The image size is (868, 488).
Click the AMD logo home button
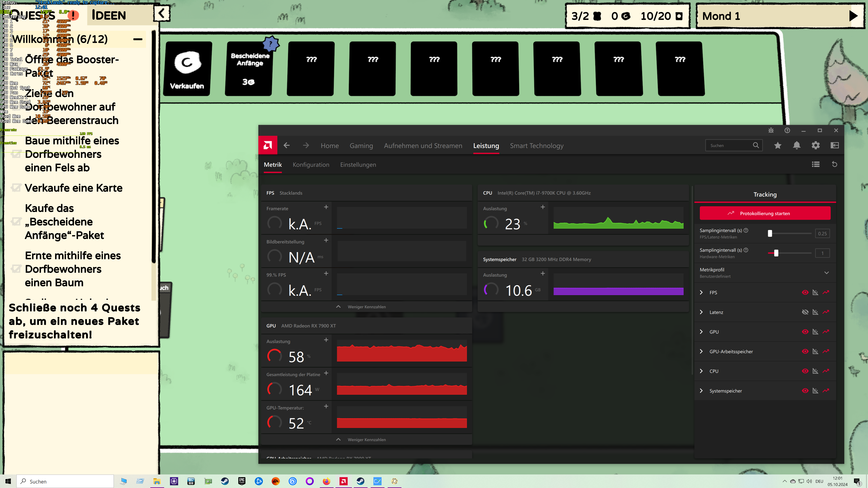[268, 145]
